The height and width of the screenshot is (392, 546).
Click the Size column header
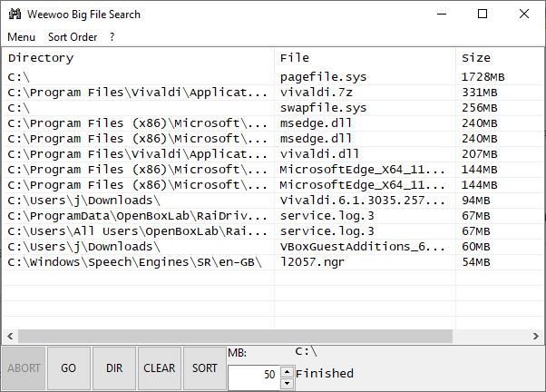(x=499, y=58)
